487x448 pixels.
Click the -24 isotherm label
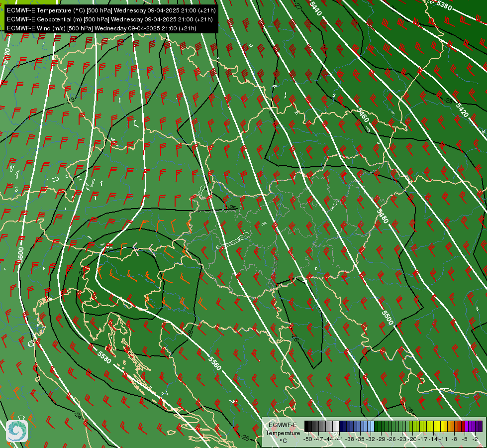79,415
